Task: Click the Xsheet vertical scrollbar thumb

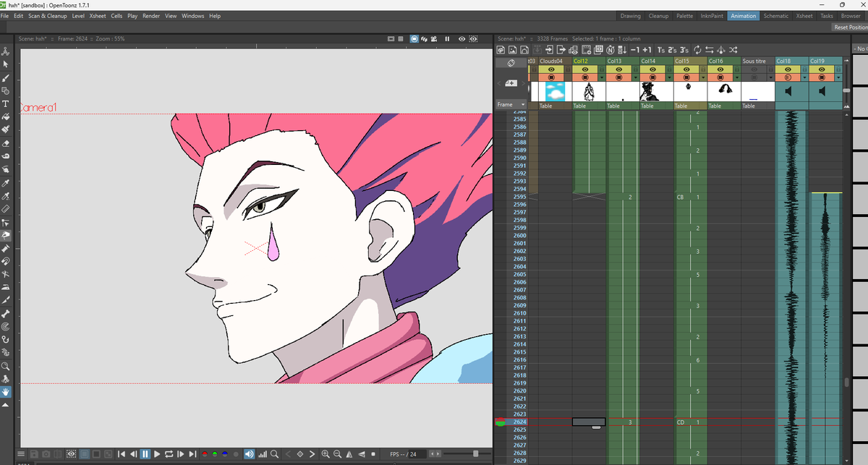Action: coord(846,383)
